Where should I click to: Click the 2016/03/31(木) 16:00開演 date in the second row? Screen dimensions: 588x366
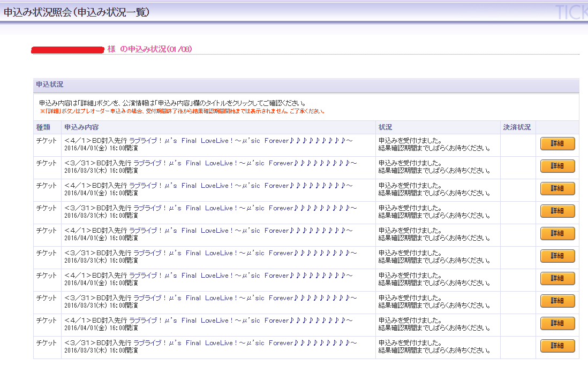point(101,171)
